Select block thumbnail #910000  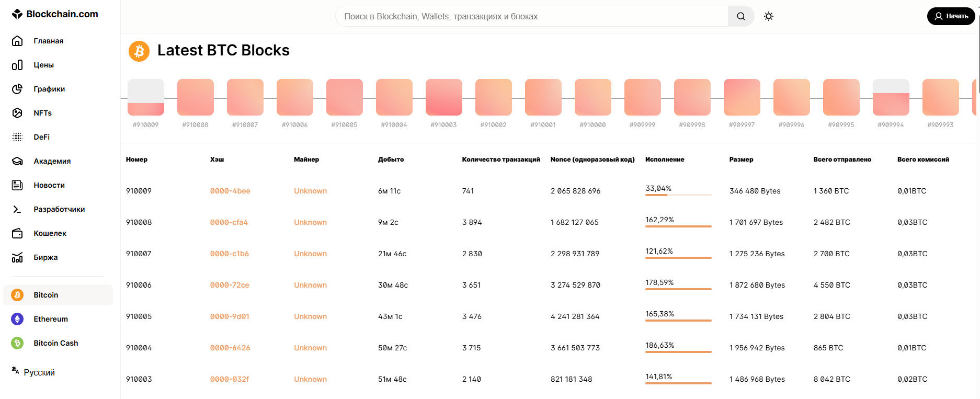pos(593,97)
